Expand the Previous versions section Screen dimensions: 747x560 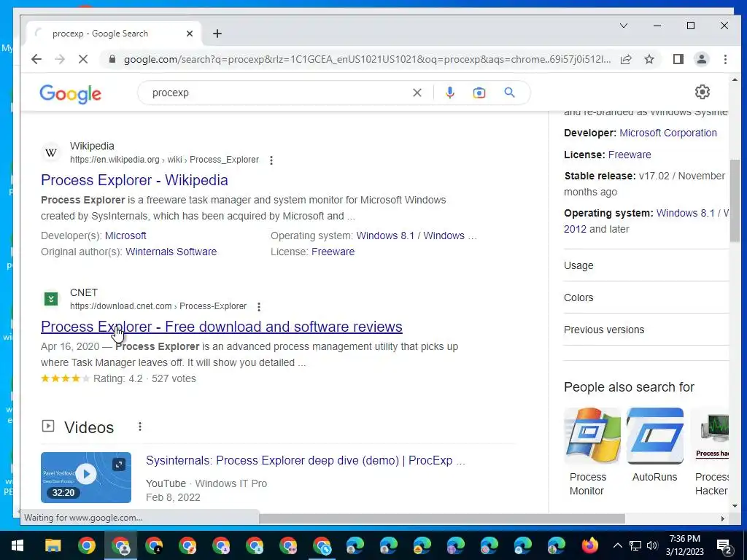[646, 330]
